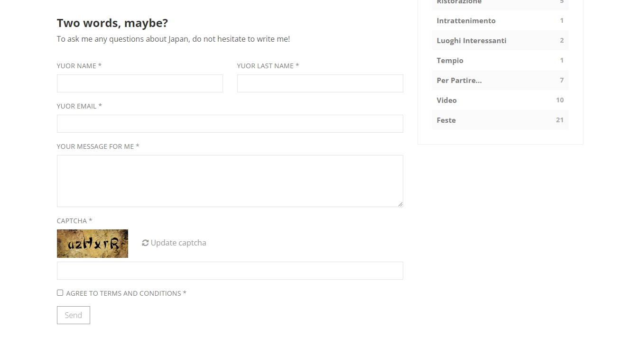Click the Send button
This screenshot has height=364, width=640.
click(x=74, y=315)
